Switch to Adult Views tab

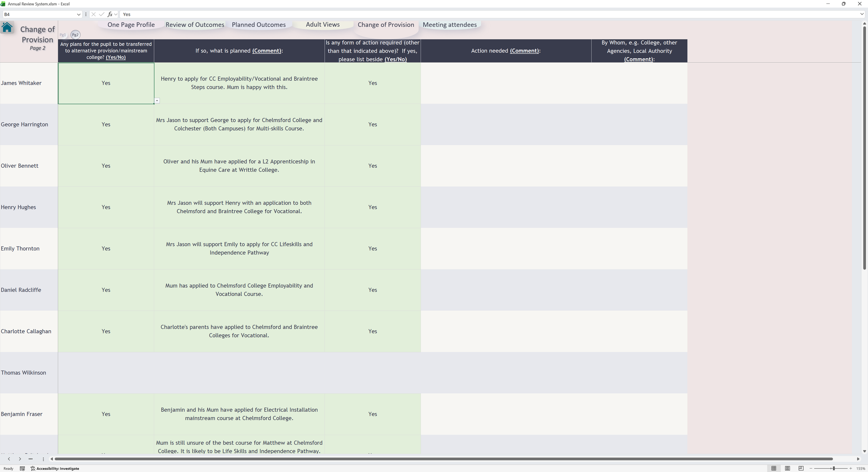tap(323, 24)
